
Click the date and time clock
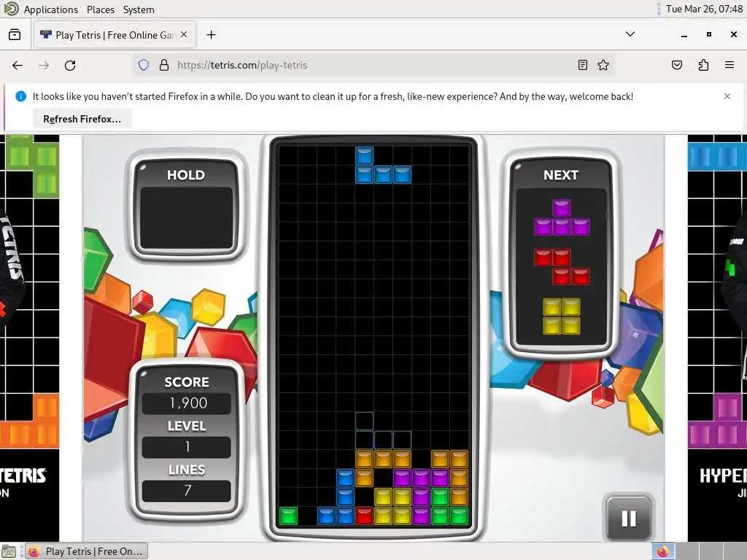(x=704, y=9)
